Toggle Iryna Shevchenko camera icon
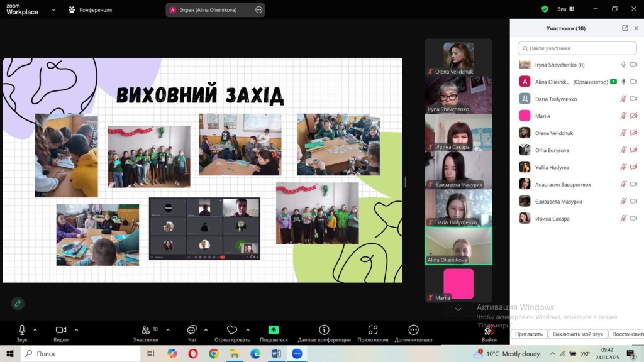This screenshot has width=644, height=362. [634, 65]
